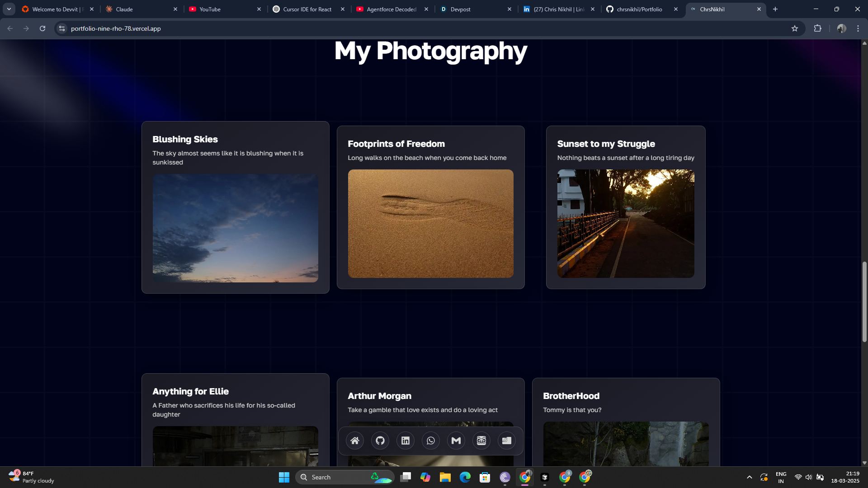Switch to the chrsnikhil/Portfolio GitHub tab
This screenshot has width=868, height=488.
tap(639, 9)
